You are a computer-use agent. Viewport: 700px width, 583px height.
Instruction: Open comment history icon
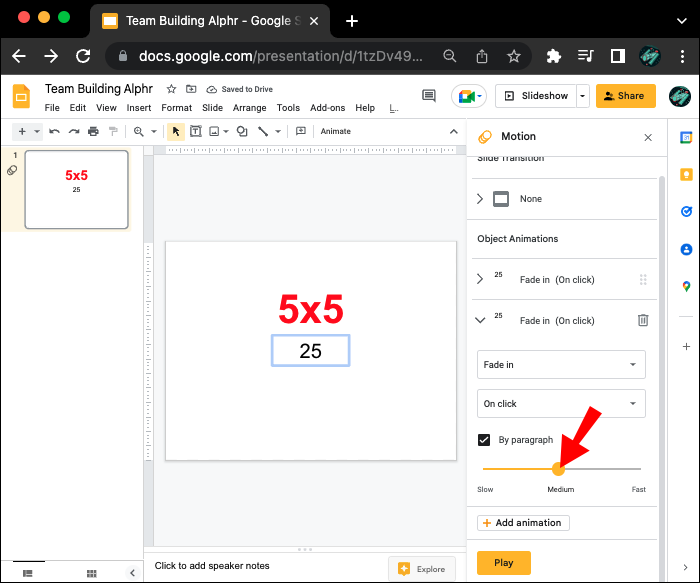[x=429, y=96]
